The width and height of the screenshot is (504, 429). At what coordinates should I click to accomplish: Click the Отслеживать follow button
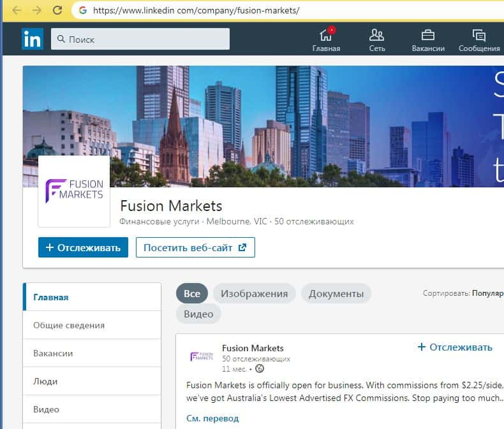(x=83, y=247)
